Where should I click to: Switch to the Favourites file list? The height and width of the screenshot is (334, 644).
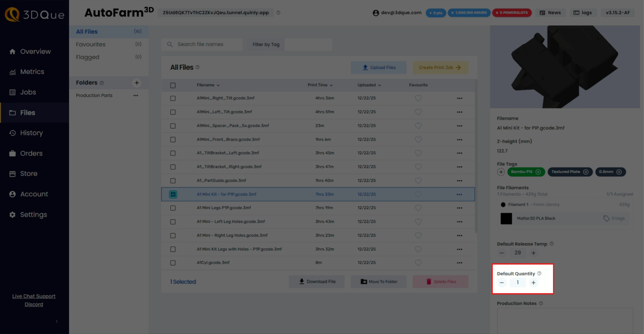pyautogui.click(x=91, y=44)
